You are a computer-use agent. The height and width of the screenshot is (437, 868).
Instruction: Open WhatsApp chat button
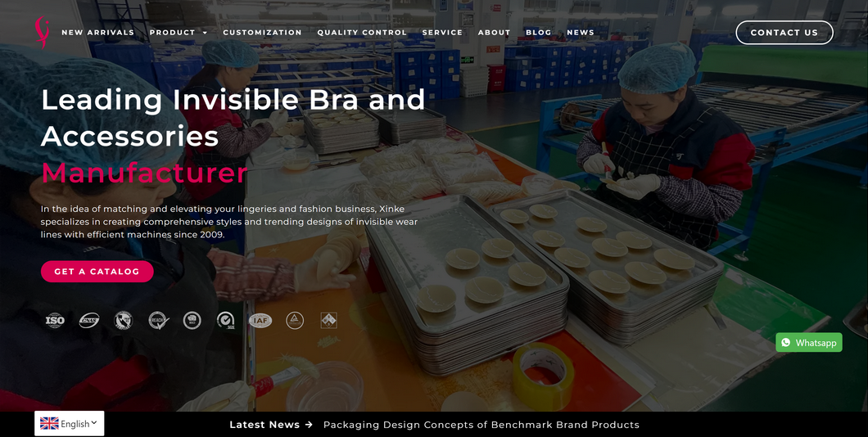click(809, 342)
